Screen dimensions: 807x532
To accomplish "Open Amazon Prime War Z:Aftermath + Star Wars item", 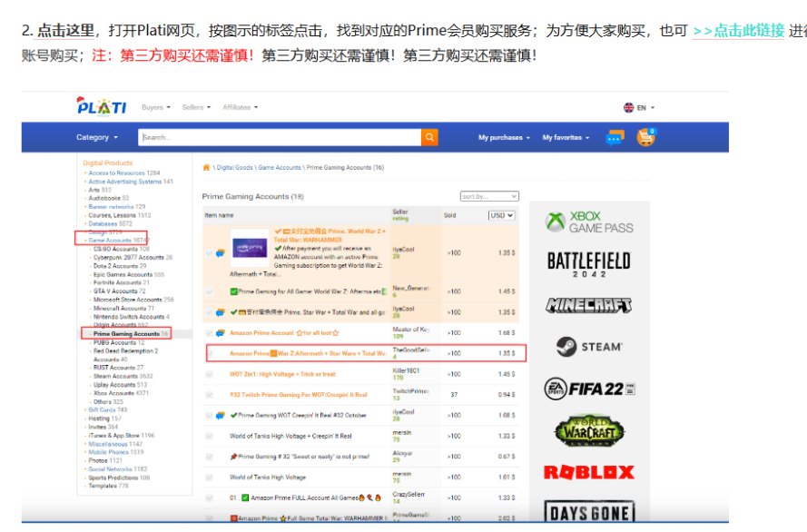I will [x=308, y=353].
